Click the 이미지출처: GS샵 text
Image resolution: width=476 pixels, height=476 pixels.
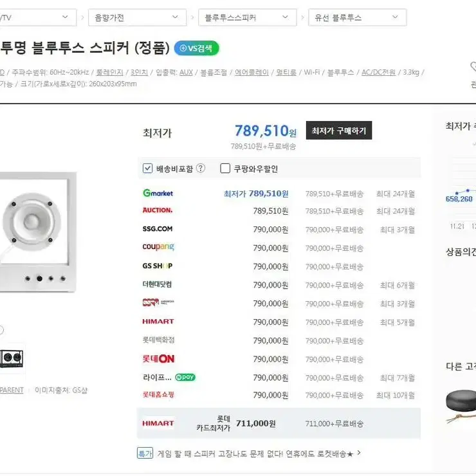(x=61, y=390)
